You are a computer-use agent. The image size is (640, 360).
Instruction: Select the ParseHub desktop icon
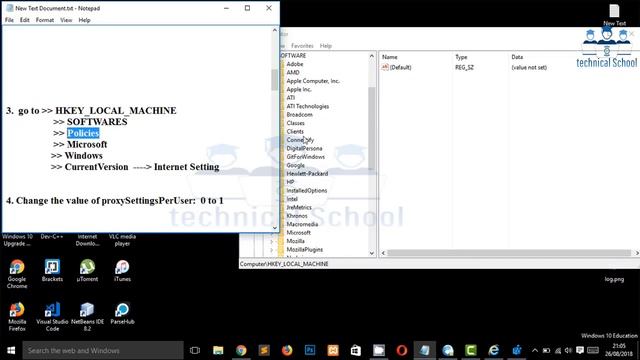point(122,313)
